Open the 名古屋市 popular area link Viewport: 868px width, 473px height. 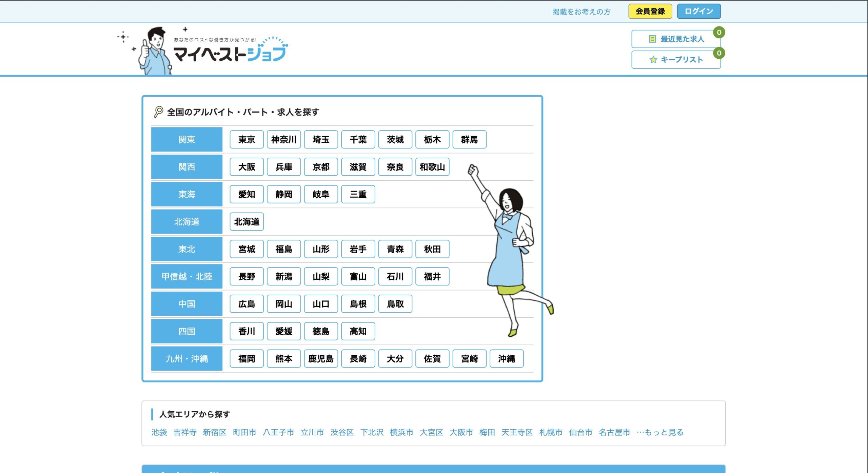tap(614, 432)
